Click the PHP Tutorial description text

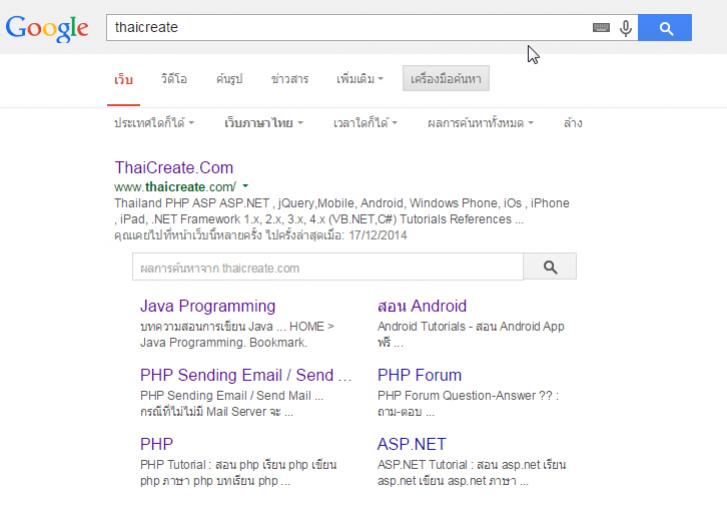point(238,472)
